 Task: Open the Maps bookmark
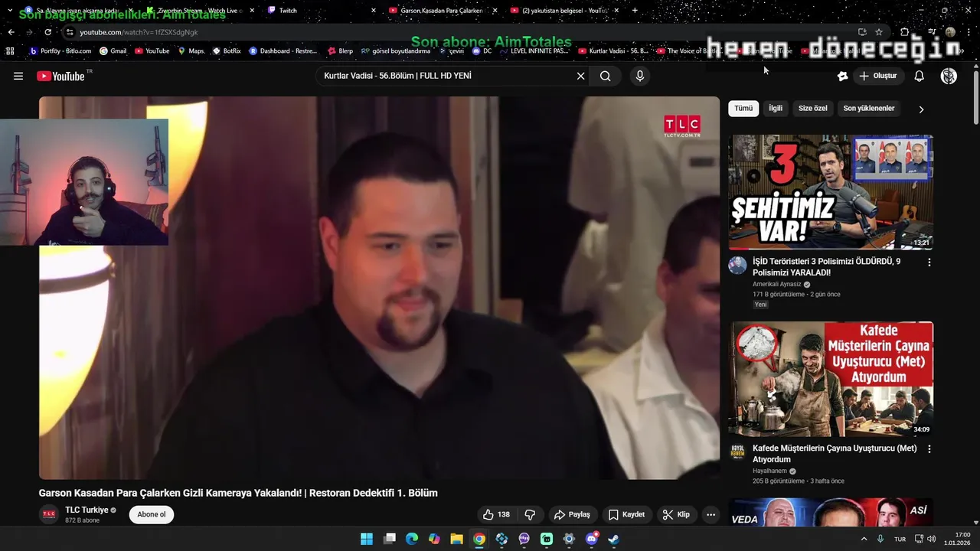191,51
